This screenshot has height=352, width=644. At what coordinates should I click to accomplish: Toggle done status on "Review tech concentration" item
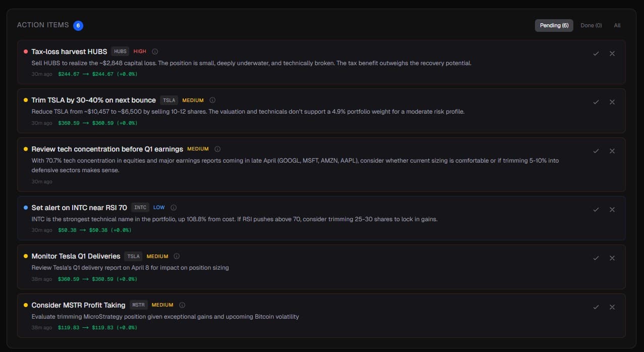pyautogui.click(x=596, y=150)
